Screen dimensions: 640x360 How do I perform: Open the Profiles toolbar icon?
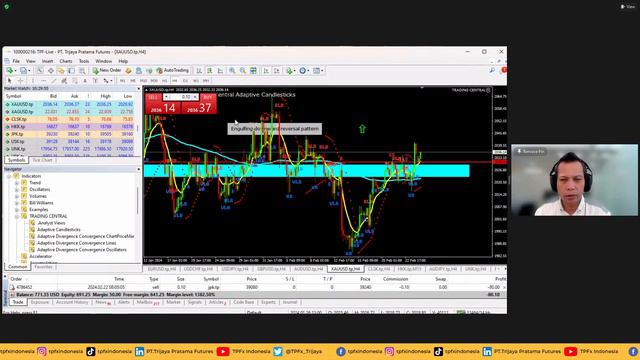(23, 71)
